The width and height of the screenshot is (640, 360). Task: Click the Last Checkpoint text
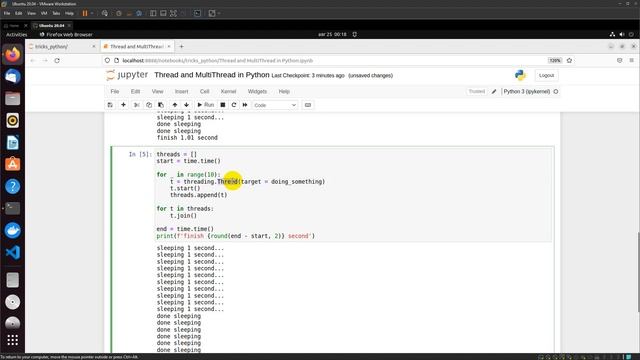coord(308,76)
